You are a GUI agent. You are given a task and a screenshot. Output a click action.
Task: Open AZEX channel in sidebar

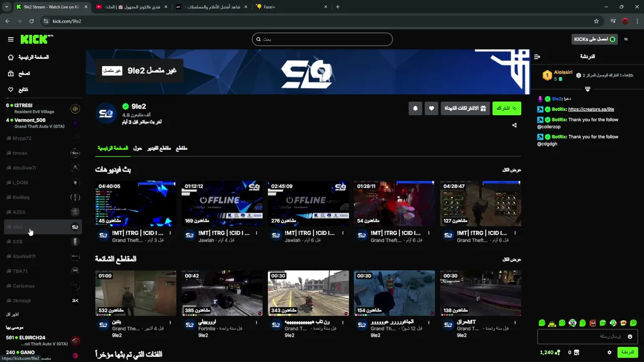pyautogui.click(x=43, y=212)
